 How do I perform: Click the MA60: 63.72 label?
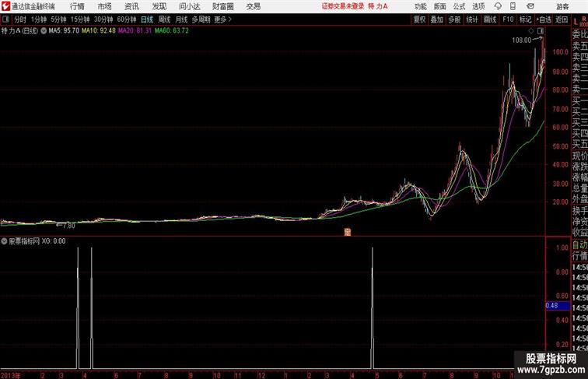(x=172, y=31)
